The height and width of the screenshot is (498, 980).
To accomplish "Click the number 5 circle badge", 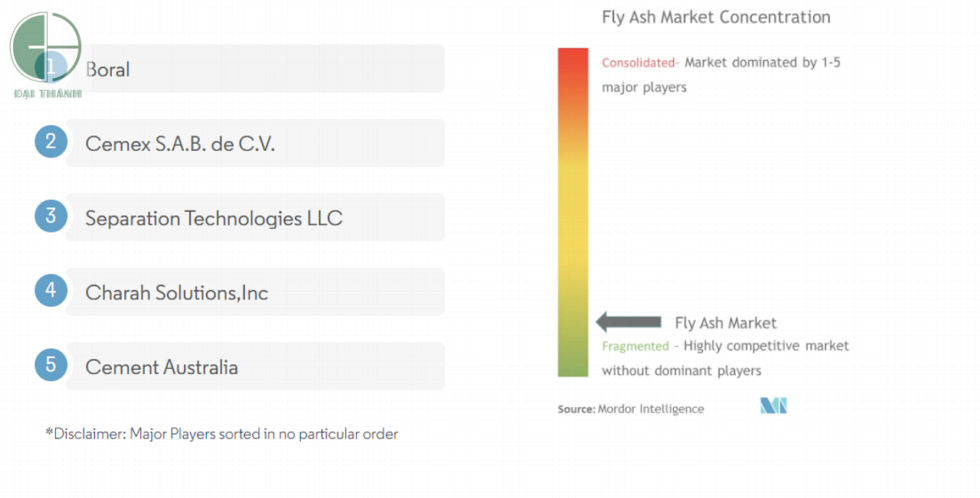I will click(50, 366).
